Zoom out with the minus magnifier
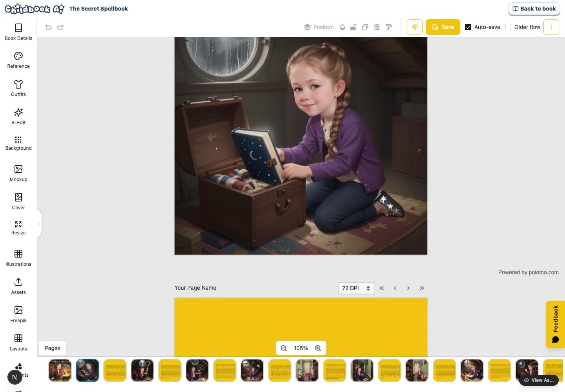Viewport: 565px width, 392px height. tap(284, 348)
